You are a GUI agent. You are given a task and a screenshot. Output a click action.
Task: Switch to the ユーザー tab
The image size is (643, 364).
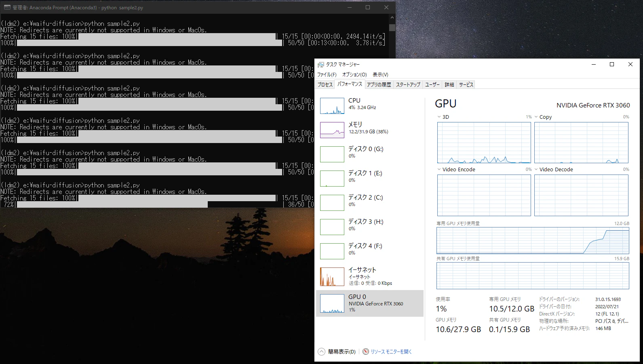tap(432, 84)
